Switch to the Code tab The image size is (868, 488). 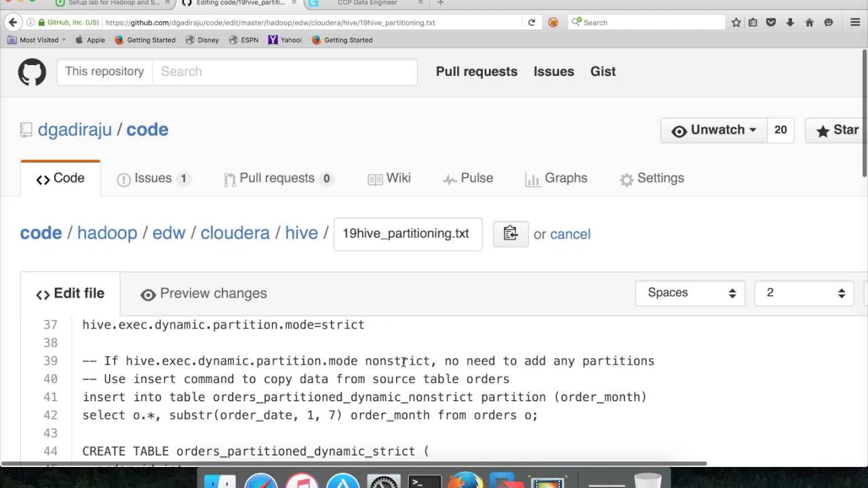(x=60, y=178)
